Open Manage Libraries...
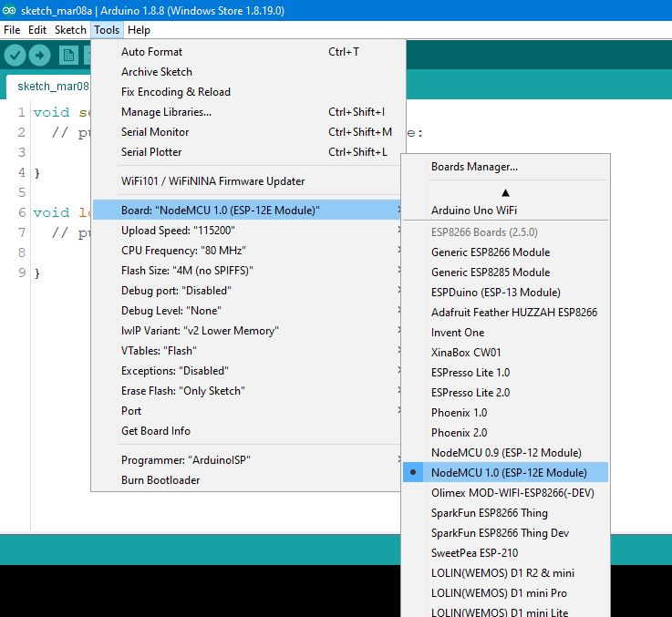The height and width of the screenshot is (617, 672). tap(247, 112)
